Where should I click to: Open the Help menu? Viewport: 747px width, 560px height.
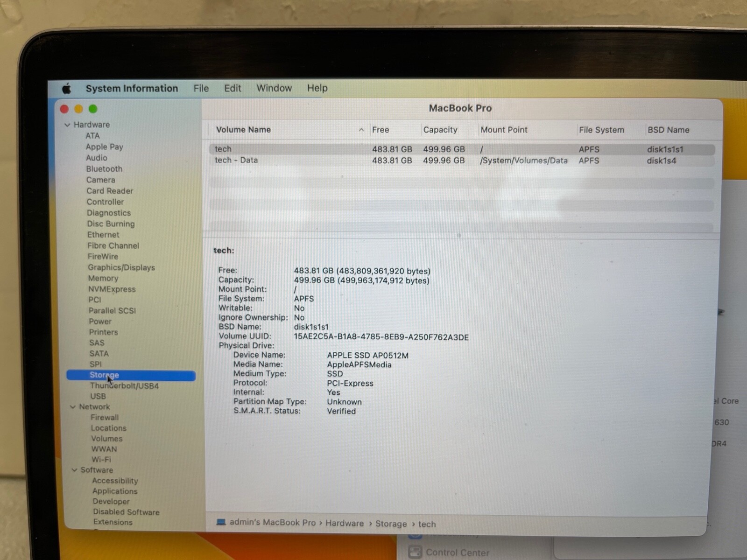click(317, 88)
